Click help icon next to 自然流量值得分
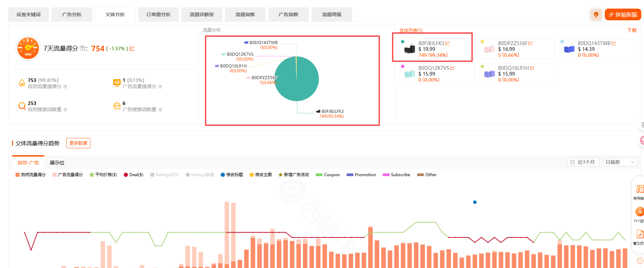The image size is (644, 268). pyautogui.click(x=65, y=87)
